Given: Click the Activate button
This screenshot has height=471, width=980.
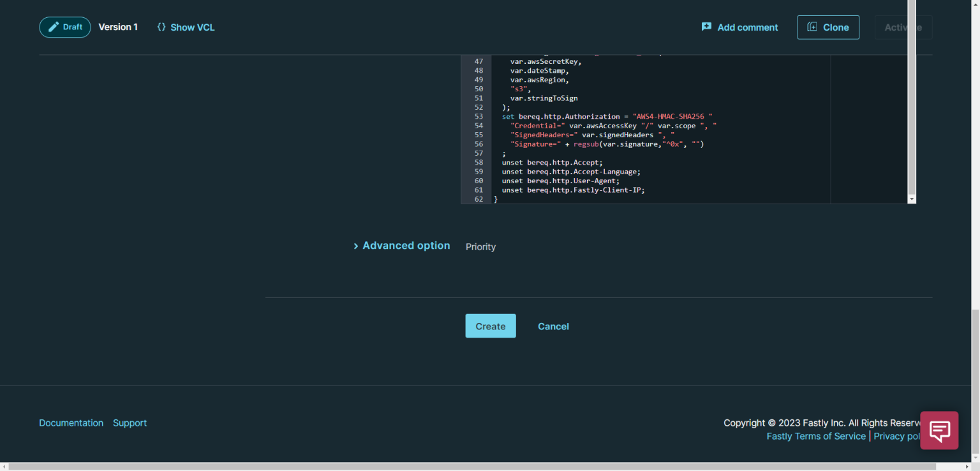Looking at the screenshot, I should 903,27.
